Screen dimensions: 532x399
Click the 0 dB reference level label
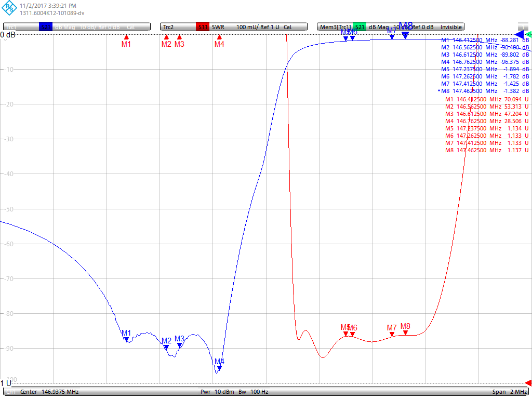tap(8, 35)
